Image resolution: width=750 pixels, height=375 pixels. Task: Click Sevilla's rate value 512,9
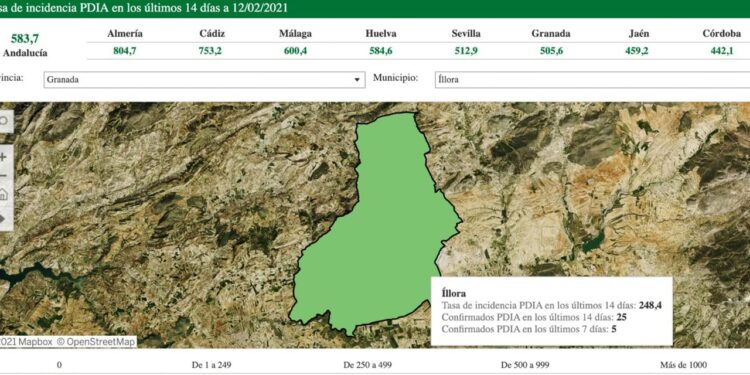[466, 52]
